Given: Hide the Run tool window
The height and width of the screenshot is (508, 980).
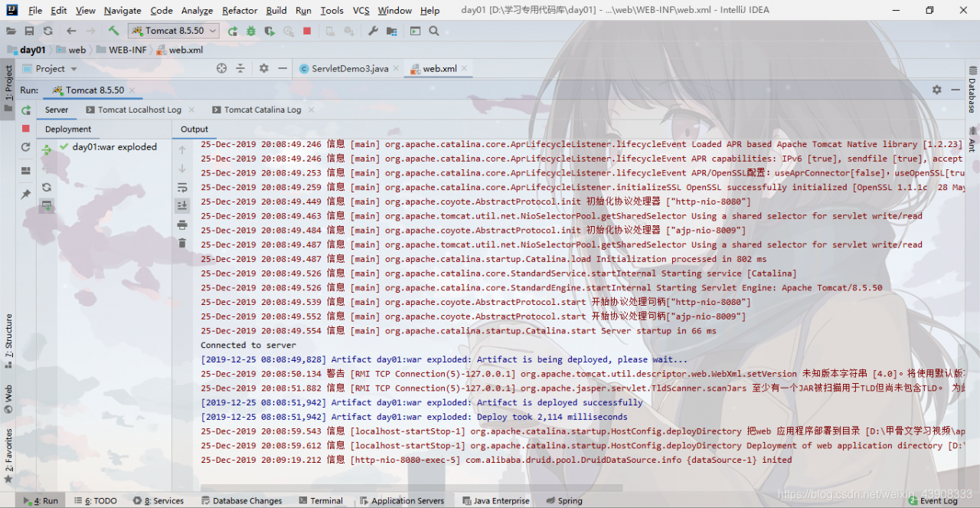Looking at the screenshot, I should tap(955, 90).
